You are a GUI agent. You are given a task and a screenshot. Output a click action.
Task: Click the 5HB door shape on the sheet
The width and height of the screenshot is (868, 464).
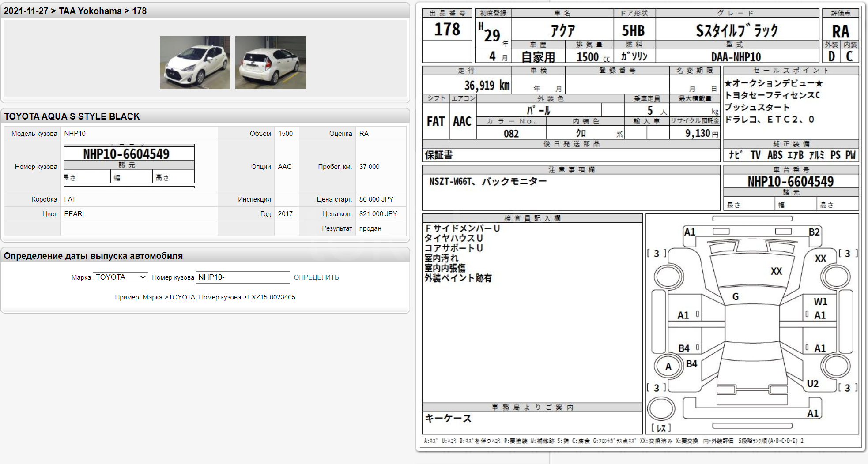[x=633, y=31]
